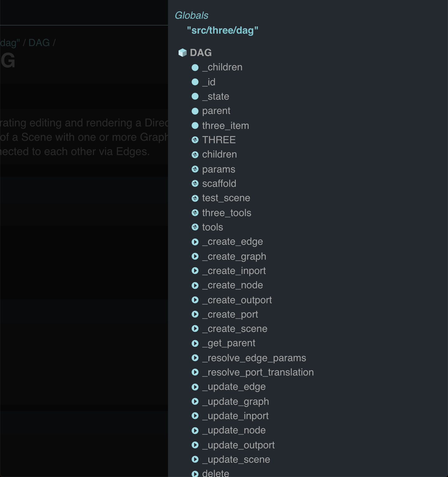
Task: Click the method icon beside _update_graph
Action: [195, 402]
